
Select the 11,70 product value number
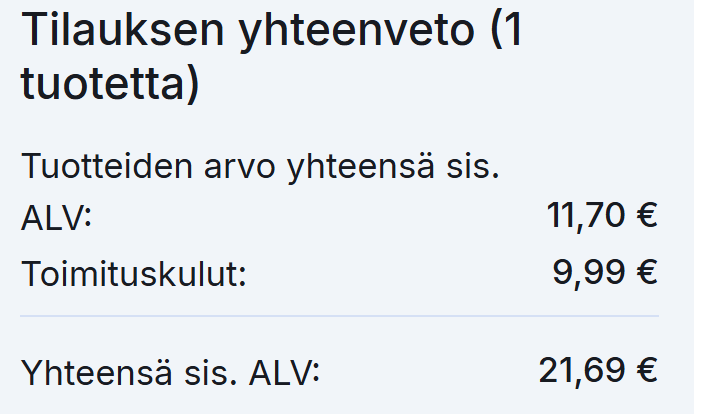tap(585, 215)
